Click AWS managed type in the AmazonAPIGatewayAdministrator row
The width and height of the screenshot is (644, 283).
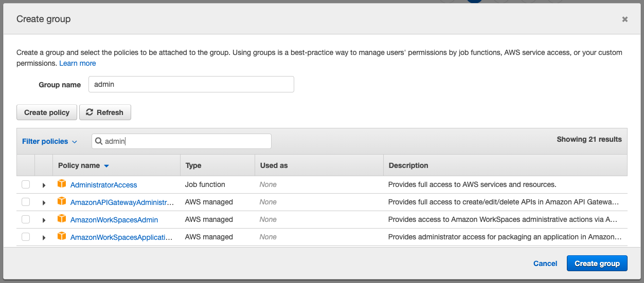click(x=209, y=202)
